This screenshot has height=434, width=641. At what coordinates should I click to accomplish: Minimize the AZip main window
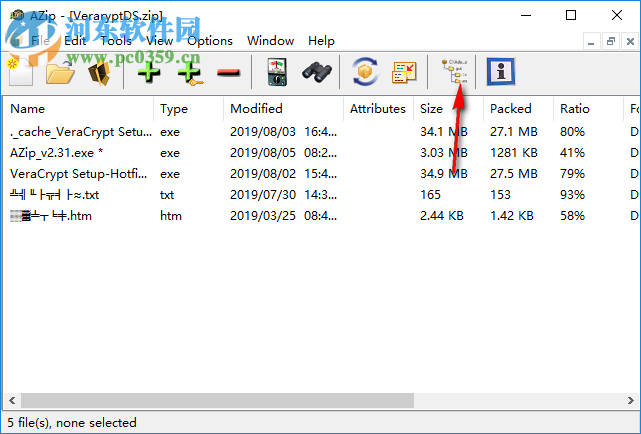(x=526, y=16)
